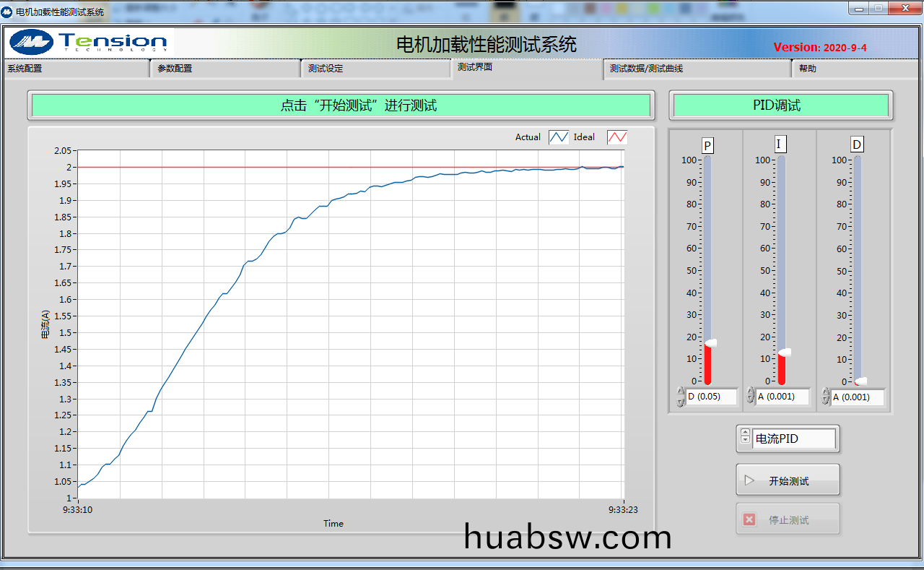Click the I gain slider handle

783,353
